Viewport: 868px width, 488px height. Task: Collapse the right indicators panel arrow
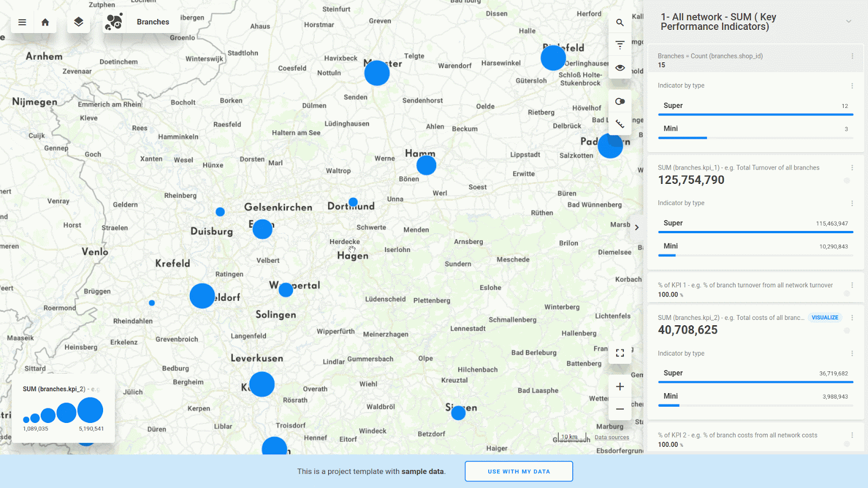637,227
